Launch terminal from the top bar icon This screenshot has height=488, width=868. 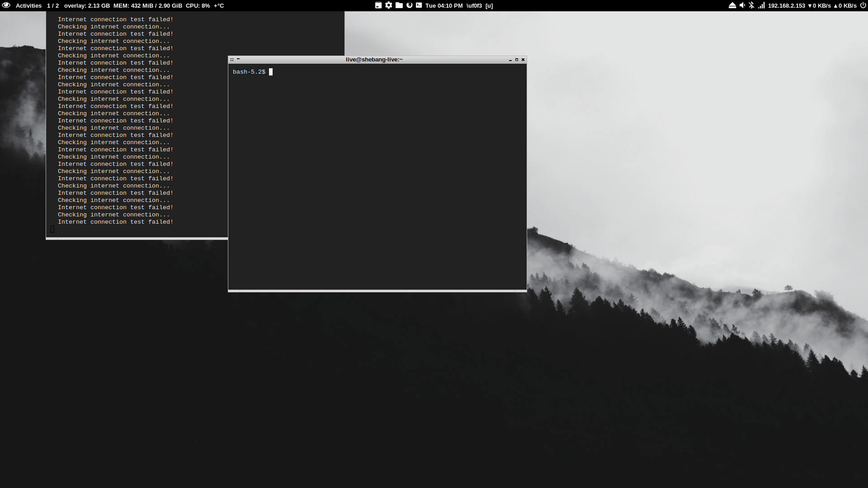(x=419, y=5)
